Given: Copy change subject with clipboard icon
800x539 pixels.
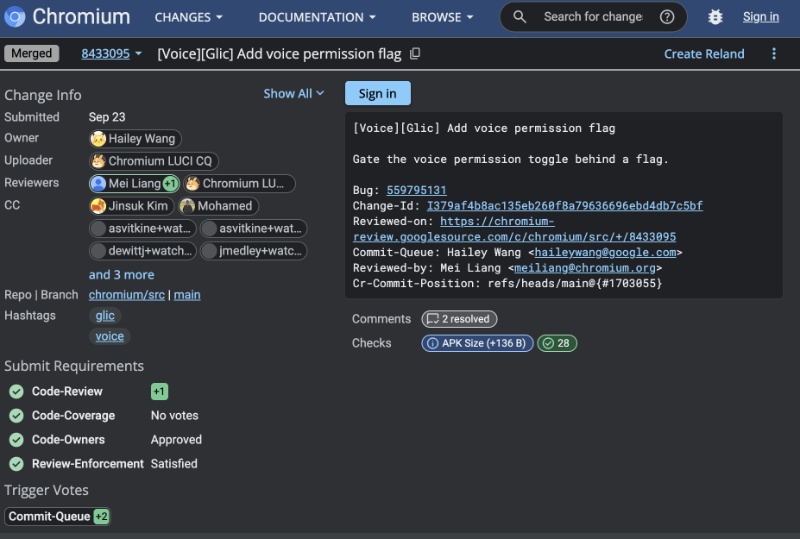Looking at the screenshot, I should pyautogui.click(x=415, y=54).
